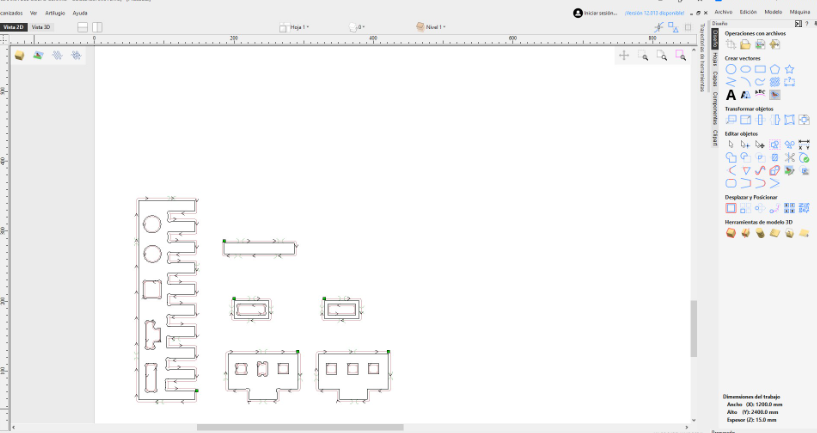Open the Offset Vectors selected tool
The image size is (817, 433).
pos(731,208)
